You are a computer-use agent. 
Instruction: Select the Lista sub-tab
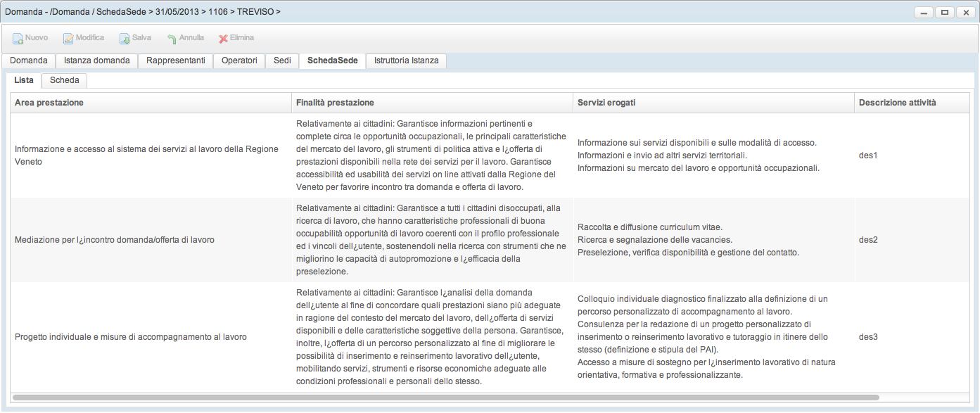click(24, 80)
